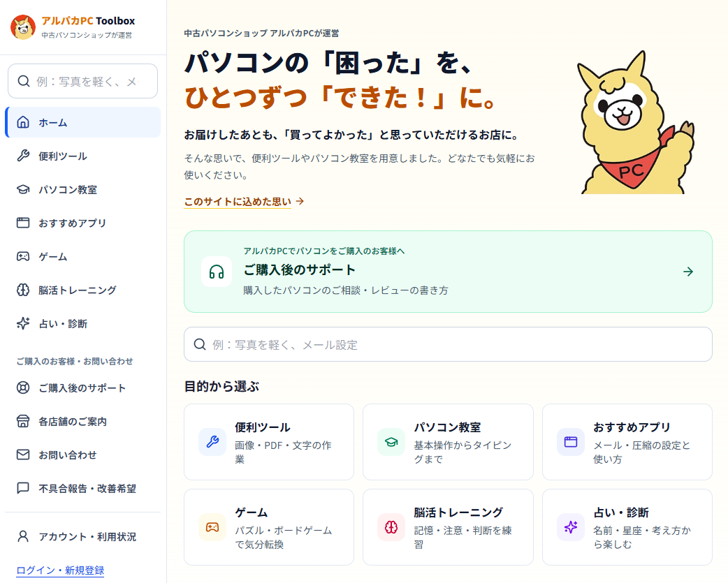The image size is (728, 583).
Task: Click the wrench icon beside sidebar 便利ツール
Action: [x=23, y=156]
